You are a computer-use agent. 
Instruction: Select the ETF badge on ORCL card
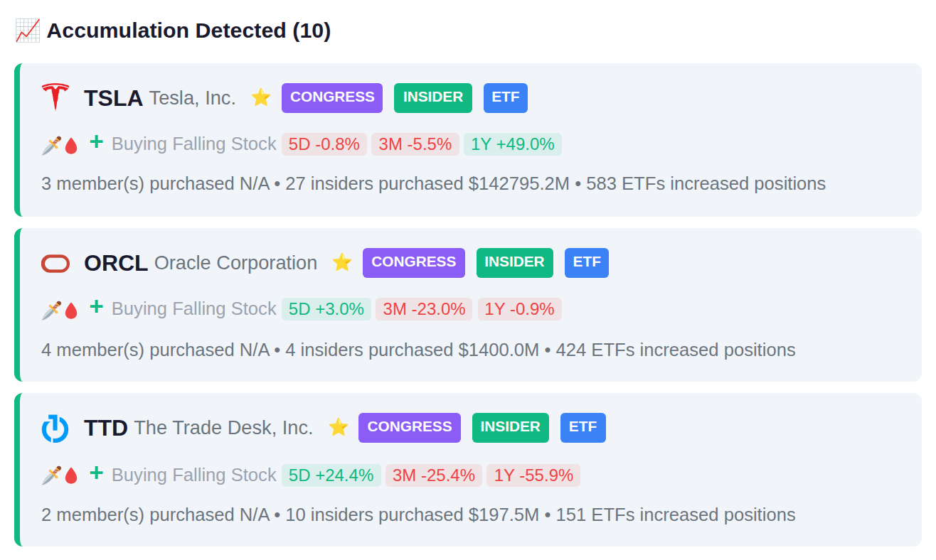click(x=587, y=263)
